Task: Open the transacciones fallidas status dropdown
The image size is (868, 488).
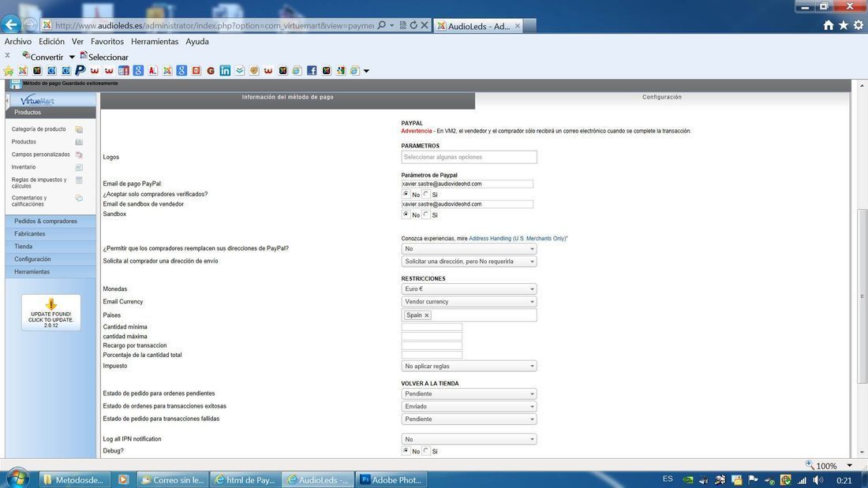Action: pos(469,419)
